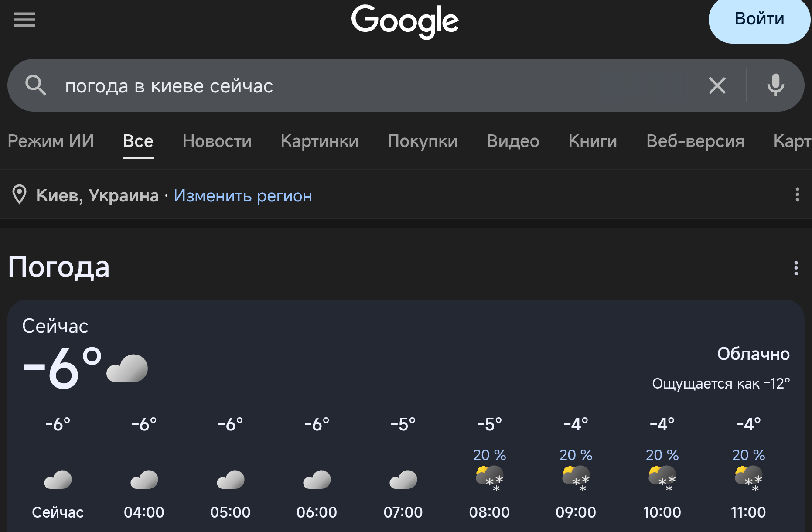Click the magnifier search icon

[36, 85]
